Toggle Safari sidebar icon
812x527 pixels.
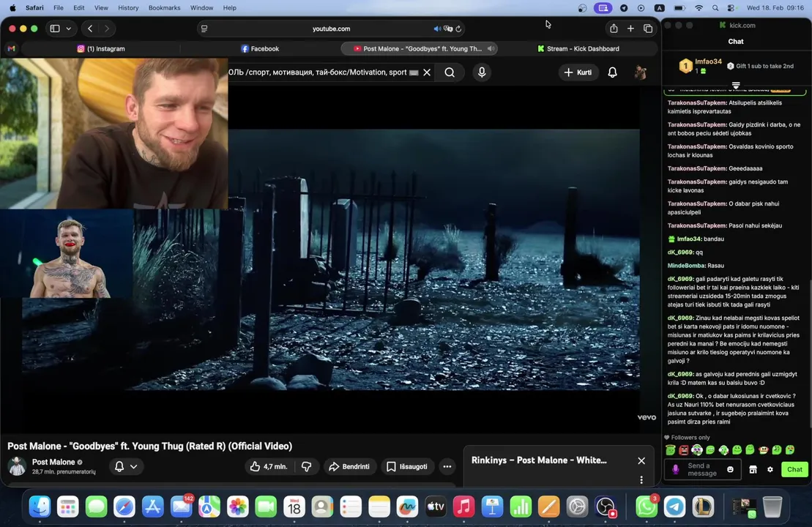point(55,29)
